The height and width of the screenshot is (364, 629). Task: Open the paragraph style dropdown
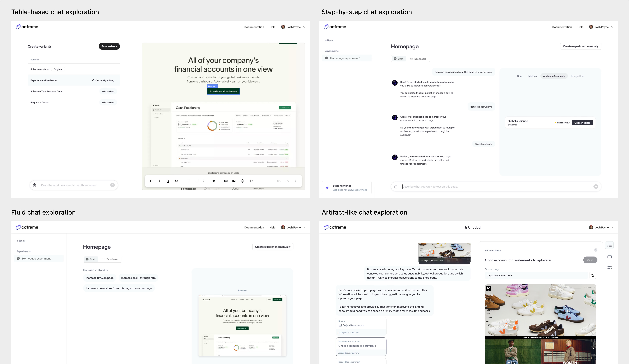click(214, 181)
